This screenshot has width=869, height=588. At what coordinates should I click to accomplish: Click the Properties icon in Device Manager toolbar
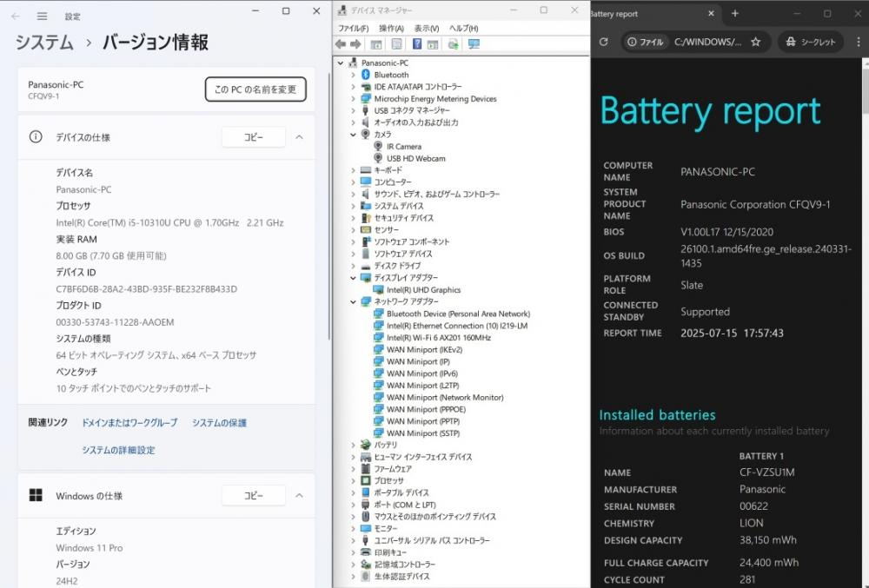point(397,44)
